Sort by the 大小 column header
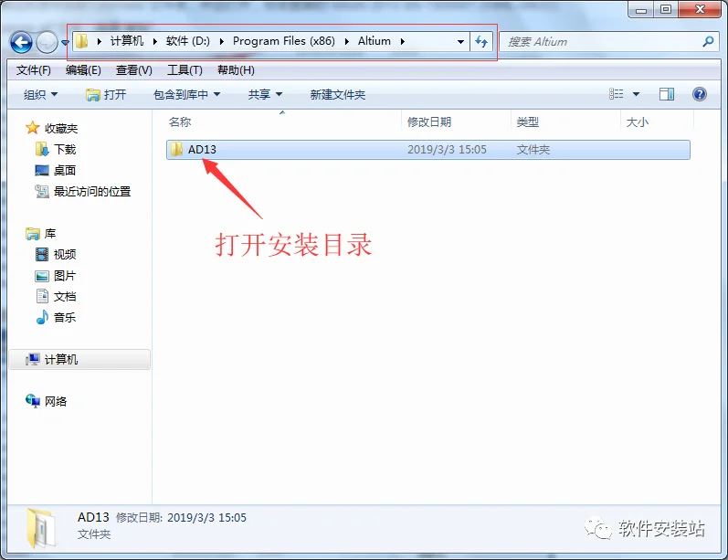Viewport: 728px width, 560px height. click(637, 122)
